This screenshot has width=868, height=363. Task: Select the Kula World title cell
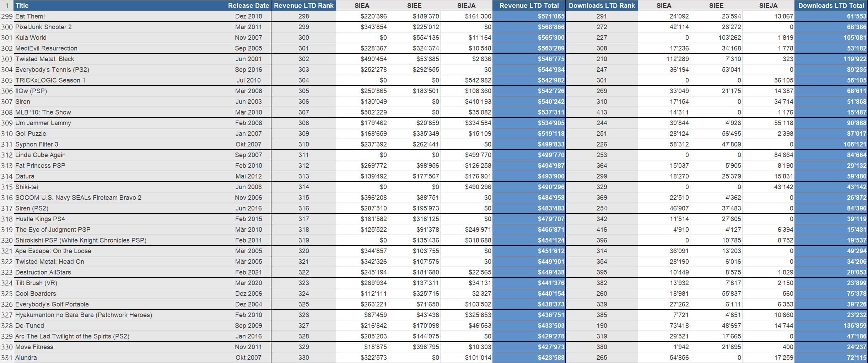tap(31, 38)
